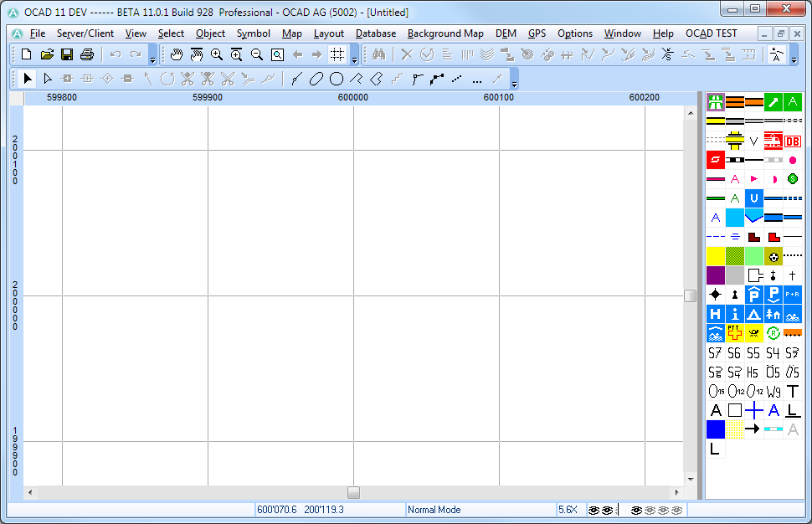The image size is (812, 524).
Task: Open the Symbol menu
Action: tap(254, 33)
